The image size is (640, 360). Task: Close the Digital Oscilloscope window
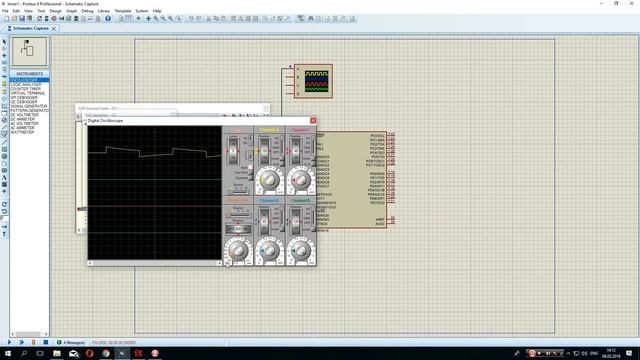tap(313, 120)
